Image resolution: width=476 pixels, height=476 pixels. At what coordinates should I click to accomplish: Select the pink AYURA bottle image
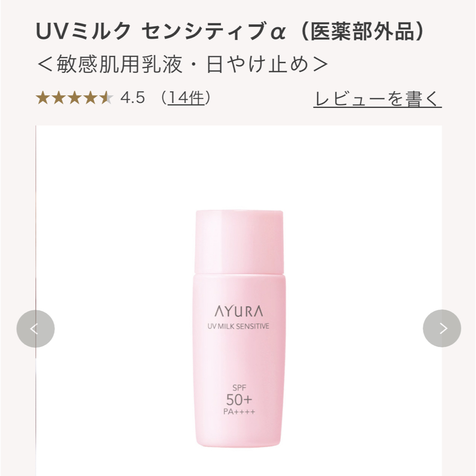(x=239, y=328)
